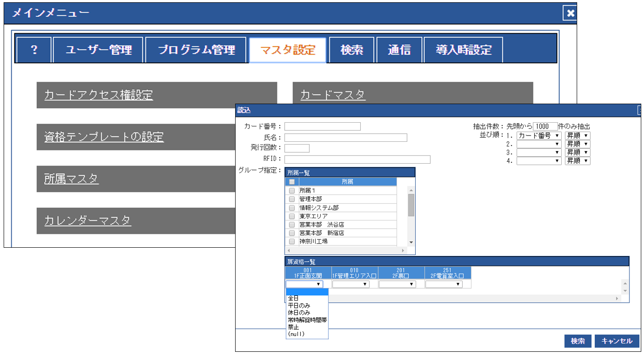Toggle the select-all checkbox in 所属 header
The image size is (644, 355).
pos(292,182)
